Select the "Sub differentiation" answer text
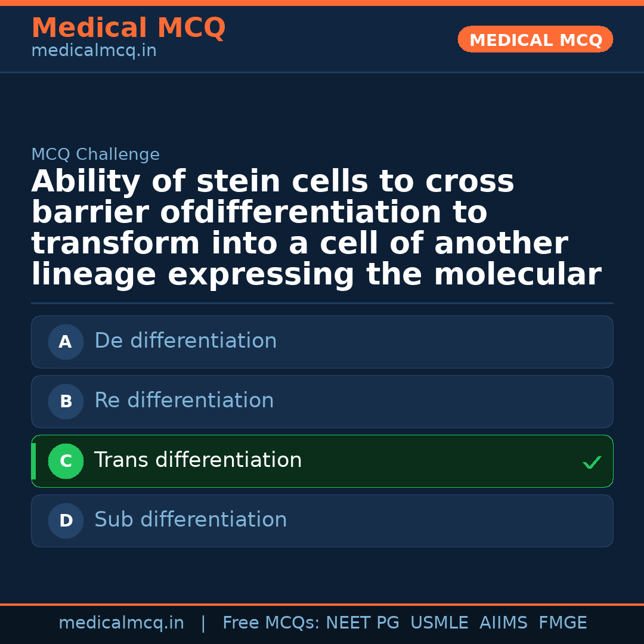 190,520
